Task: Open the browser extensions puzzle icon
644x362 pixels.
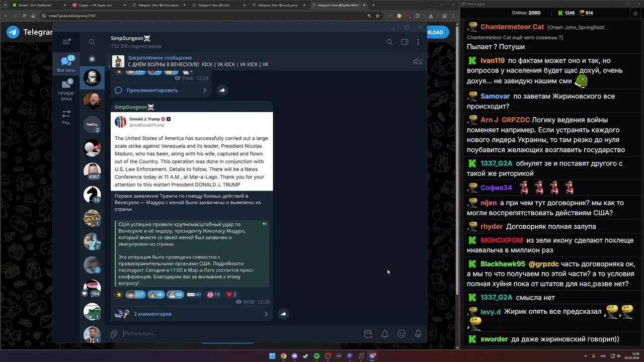Action: tap(417, 16)
